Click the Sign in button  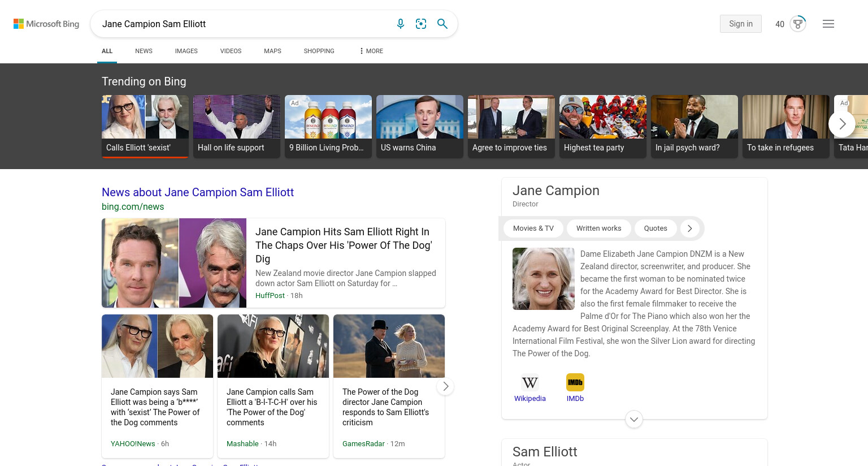point(741,24)
